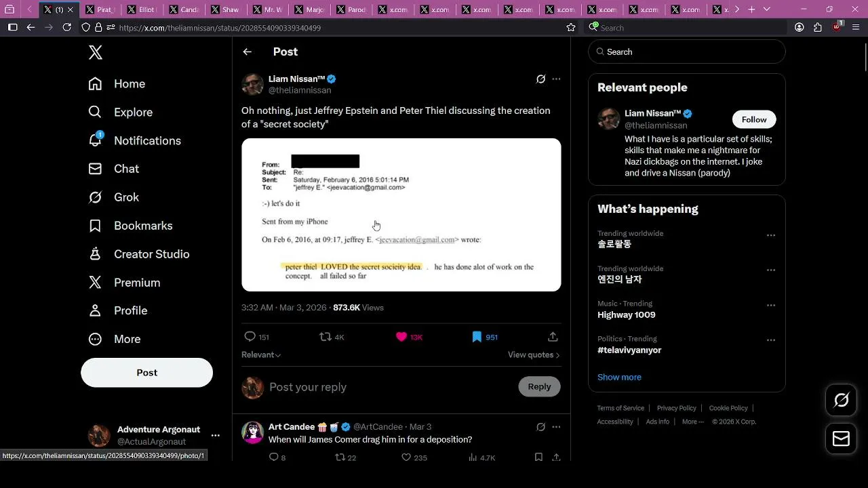Open the three-dot menu on Liam Nissan's post
This screenshot has width=868, height=488.
(556, 79)
